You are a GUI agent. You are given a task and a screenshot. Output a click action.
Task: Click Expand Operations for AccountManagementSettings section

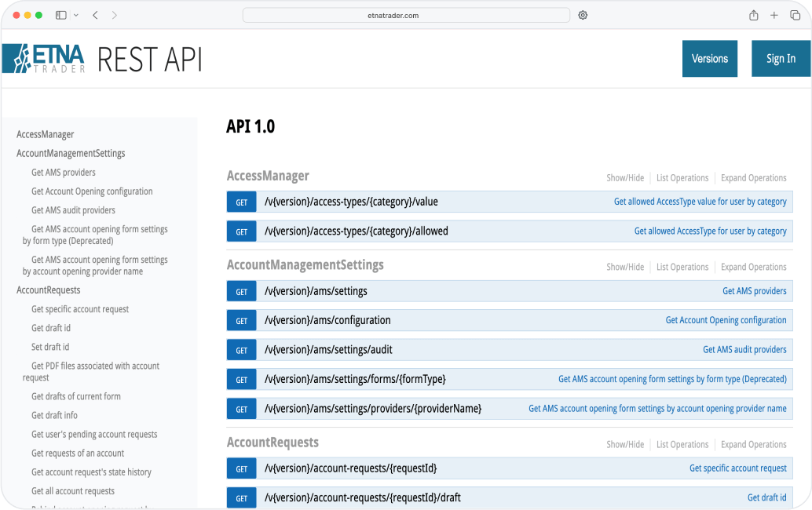click(753, 267)
